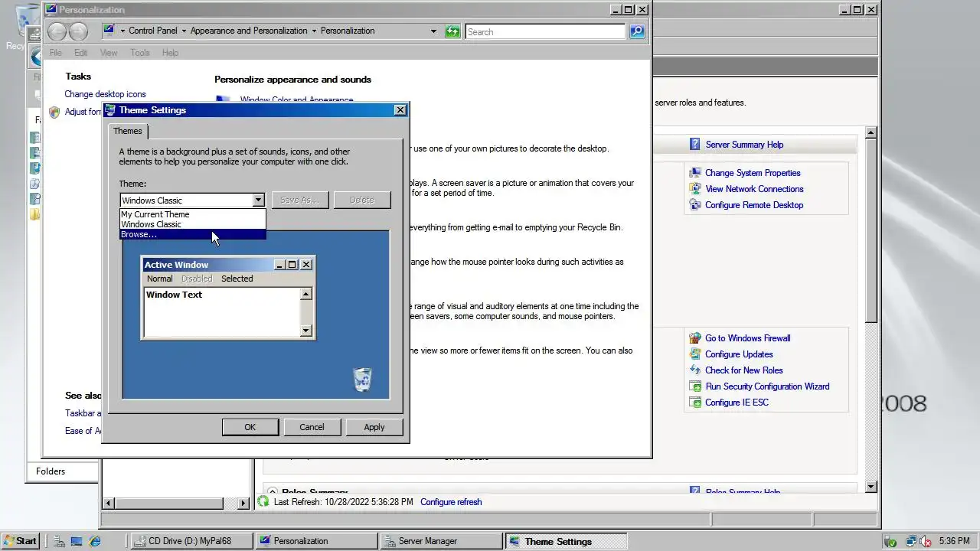Click Appearance and Personalization breadcrumb
Screen dimensions: 980x551
[x=249, y=31]
